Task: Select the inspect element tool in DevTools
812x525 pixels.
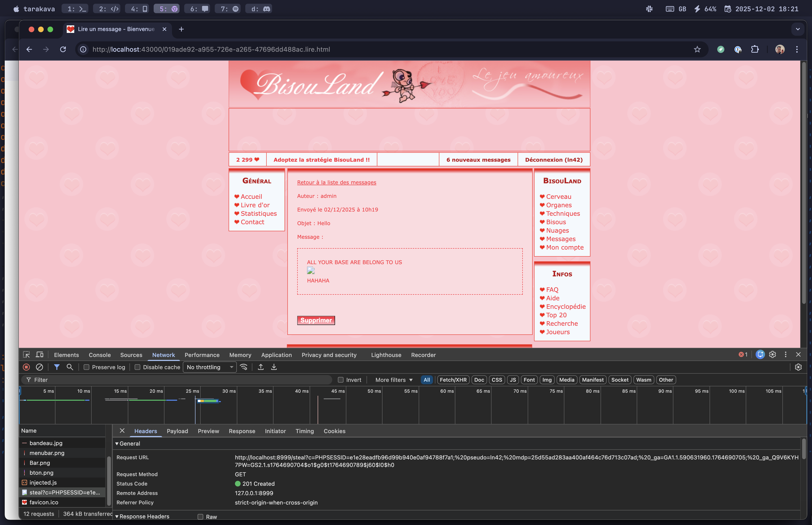Action: 26,355
